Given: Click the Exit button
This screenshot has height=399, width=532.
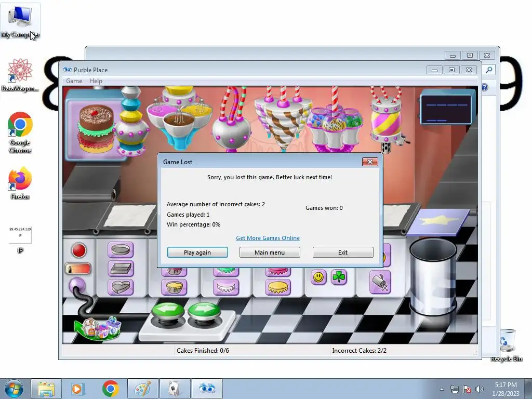Looking at the screenshot, I should pos(343,252).
